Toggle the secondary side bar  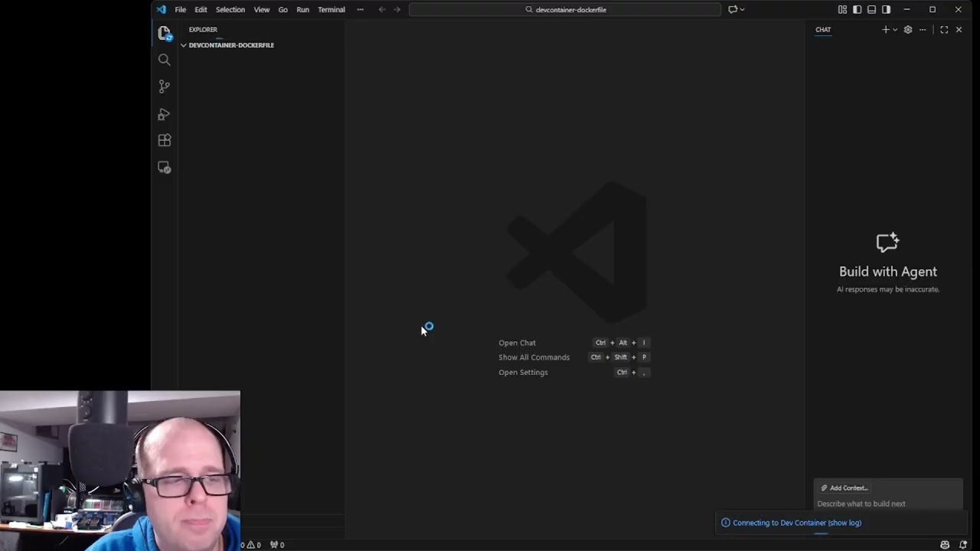886,9
